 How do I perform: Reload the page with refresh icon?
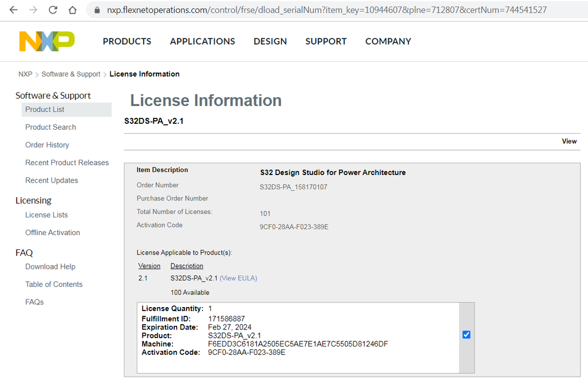pos(53,10)
